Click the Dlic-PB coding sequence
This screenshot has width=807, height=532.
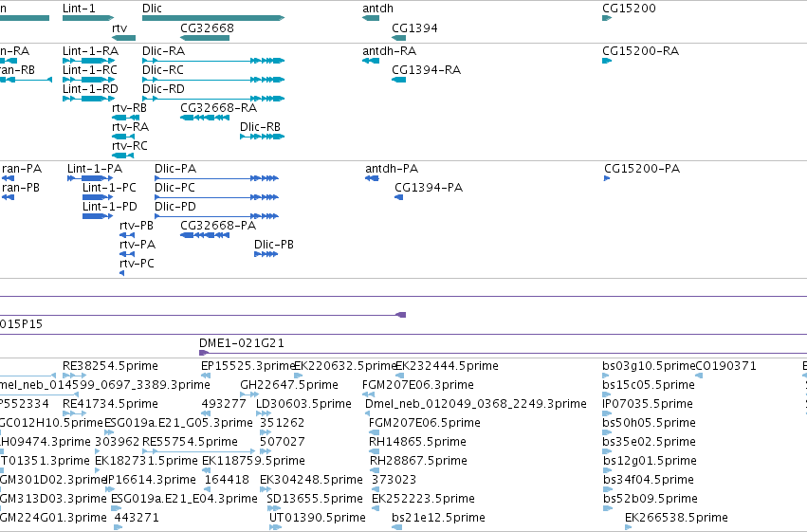coord(266,254)
